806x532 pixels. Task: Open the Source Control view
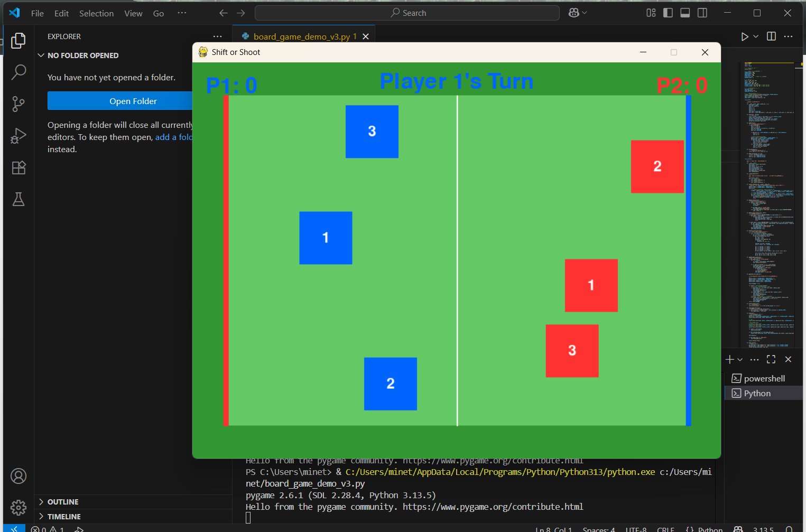pos(18,104)
